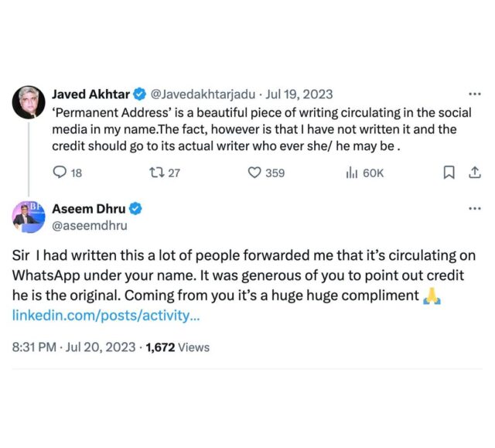Open Javed Akhtar's profile picture
Image resolution: width=495 pixels, height=448 pixels.
pos(29,103)
